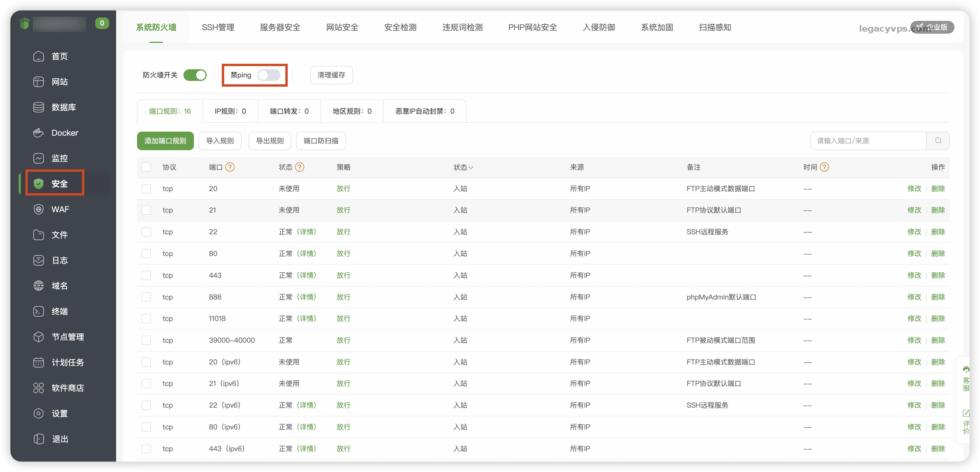The height and width of the screenshot is (472, 980).
Task: Open 详情 link for port 22
Action: 307,232
